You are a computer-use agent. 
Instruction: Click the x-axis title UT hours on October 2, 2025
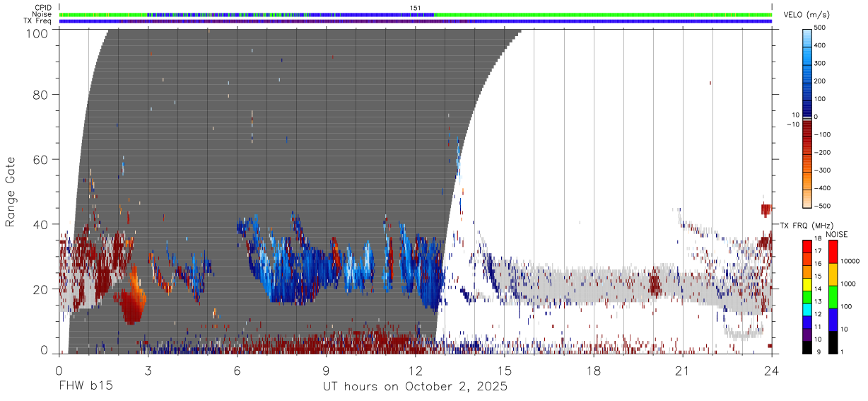[416, 387]
